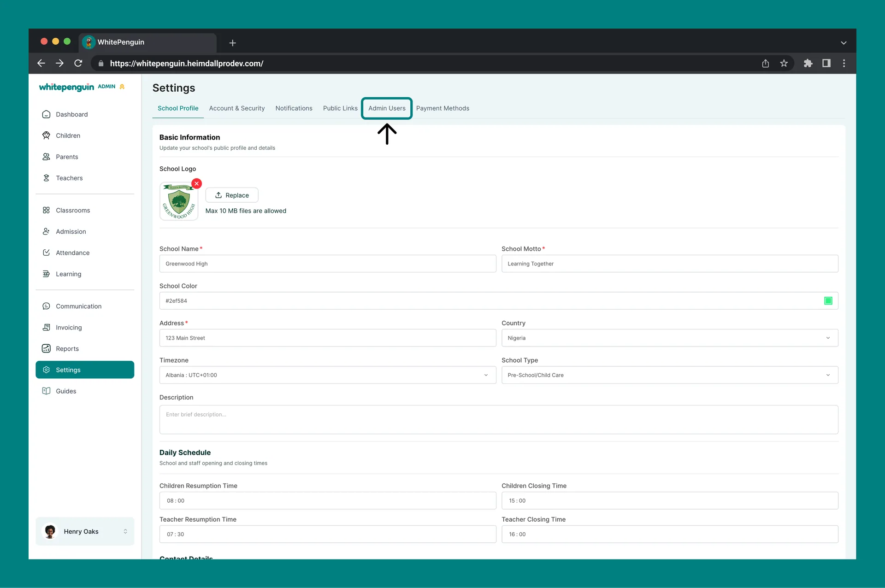
Task: Change Teacher Resumption Time field
Action: pos(328,534)
